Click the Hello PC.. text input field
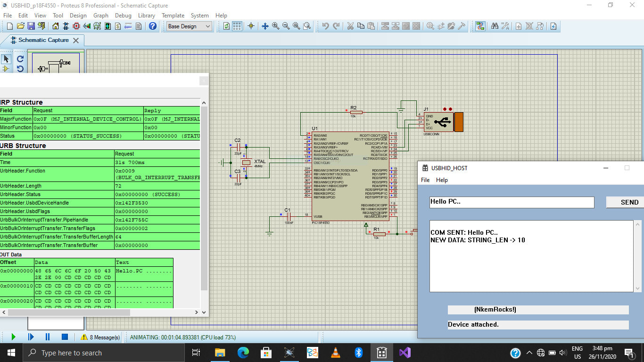 [x=512, y=202]
